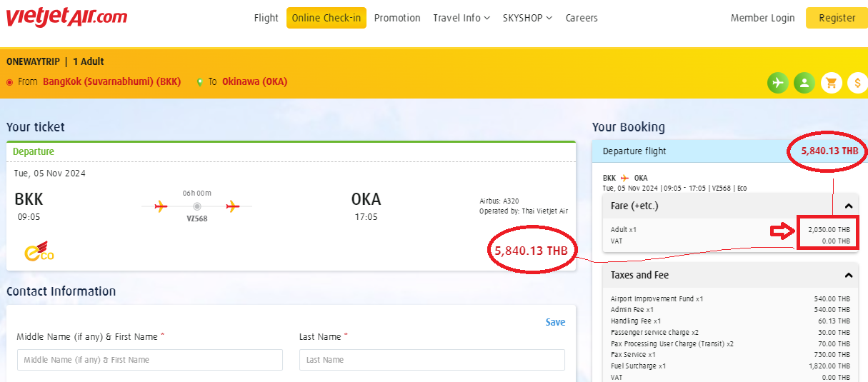Click the right airplane icon on route line
Image resolution: width=868 pixels, height=382 pixels.
click(233, 207)
